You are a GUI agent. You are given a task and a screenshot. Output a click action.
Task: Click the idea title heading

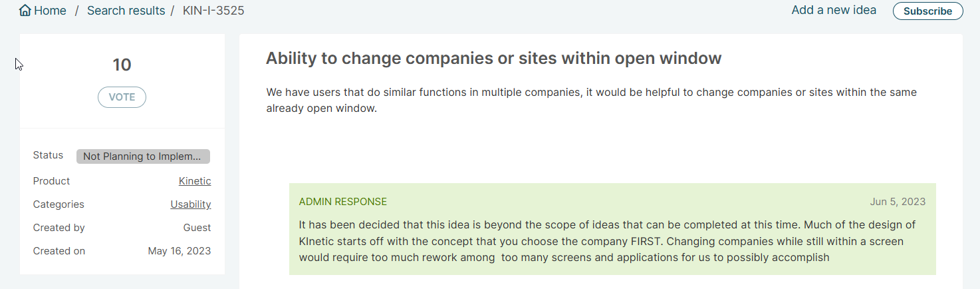click(493, 59)
